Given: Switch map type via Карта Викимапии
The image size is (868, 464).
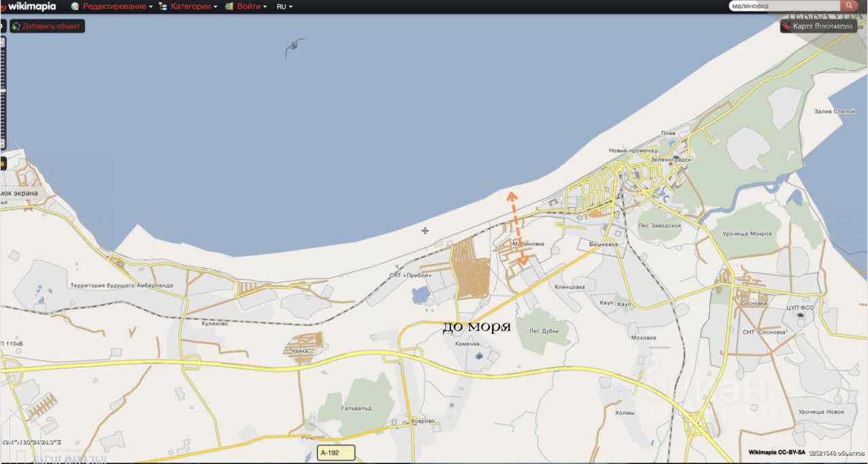Looking at the screenshot, I should (x=822, y=26).
